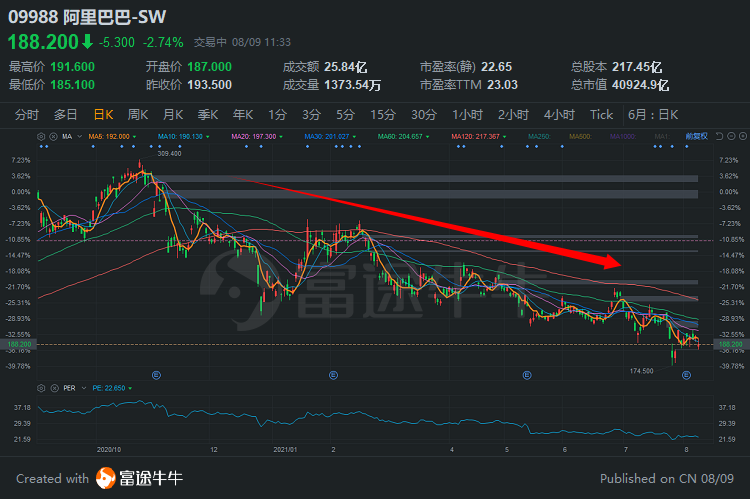Switch to 15分 chart interval
The image size is (750, 499).
pyautogui.click(x=383, y=115)
